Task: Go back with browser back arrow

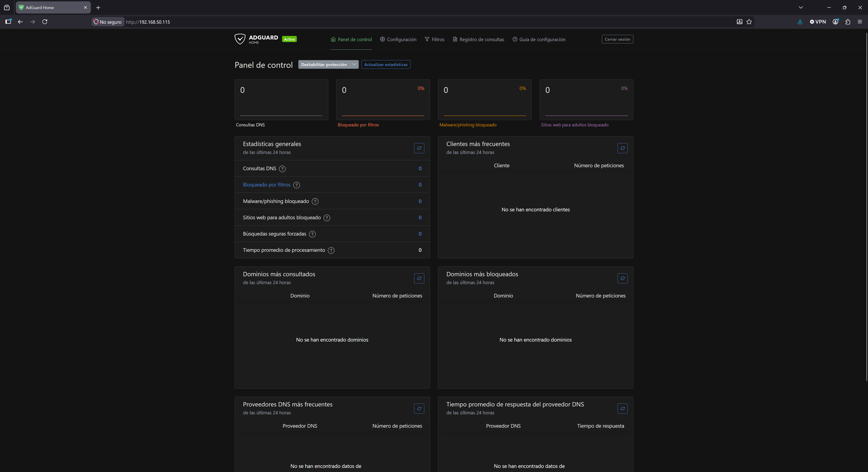Action: [x=20, y=21]
